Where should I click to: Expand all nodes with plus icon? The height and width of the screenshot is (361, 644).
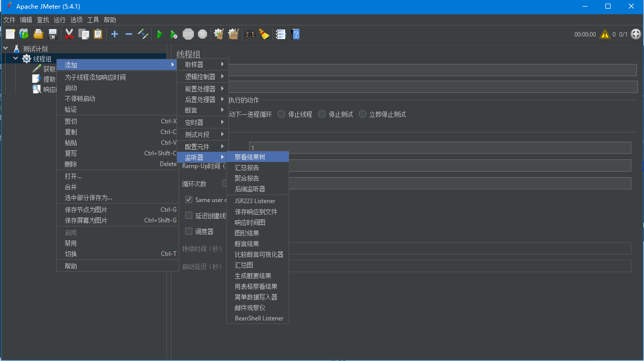click(x=115, y=34)
